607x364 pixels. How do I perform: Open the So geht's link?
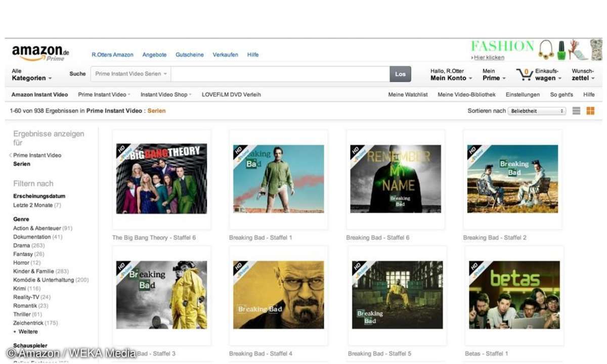tap(561, 95)
